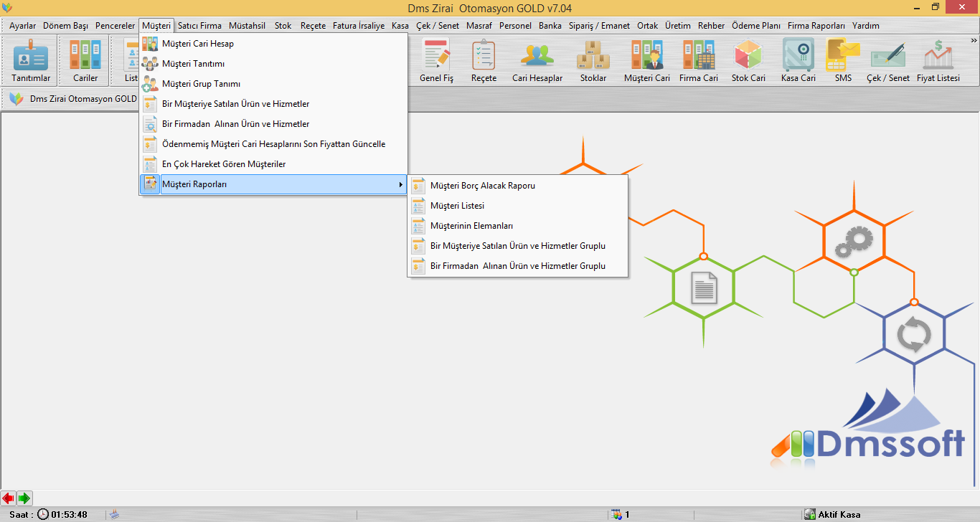Viewport: 980px width, 522px height.
Task: Click the Reçete toolbar icon
Action: tap(484, 60)
